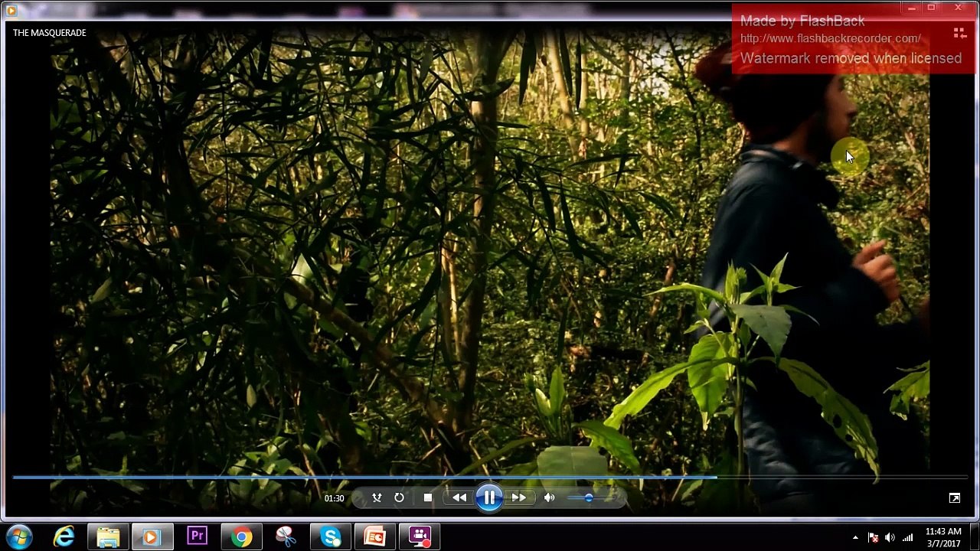Open network signal tray icon

907,538
